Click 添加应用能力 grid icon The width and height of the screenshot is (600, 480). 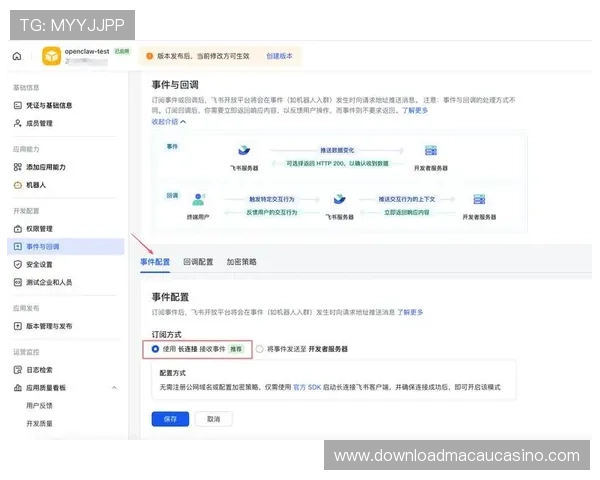coord(18,167)
